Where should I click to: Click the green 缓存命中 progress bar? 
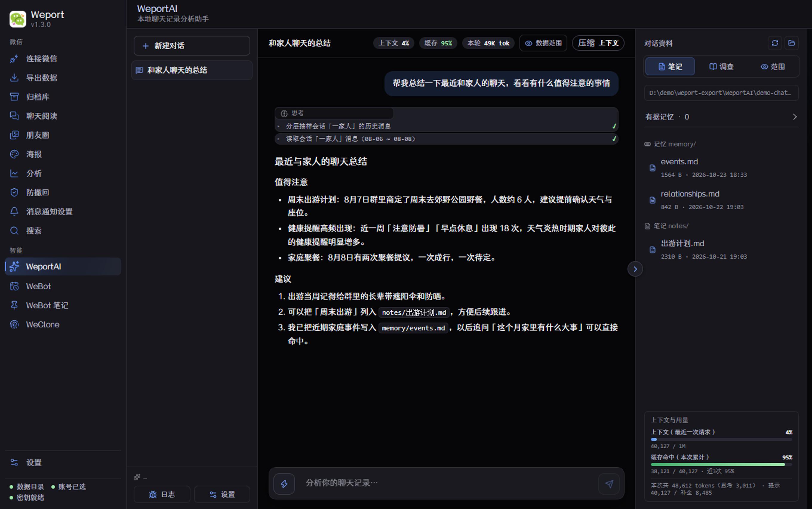721,464
